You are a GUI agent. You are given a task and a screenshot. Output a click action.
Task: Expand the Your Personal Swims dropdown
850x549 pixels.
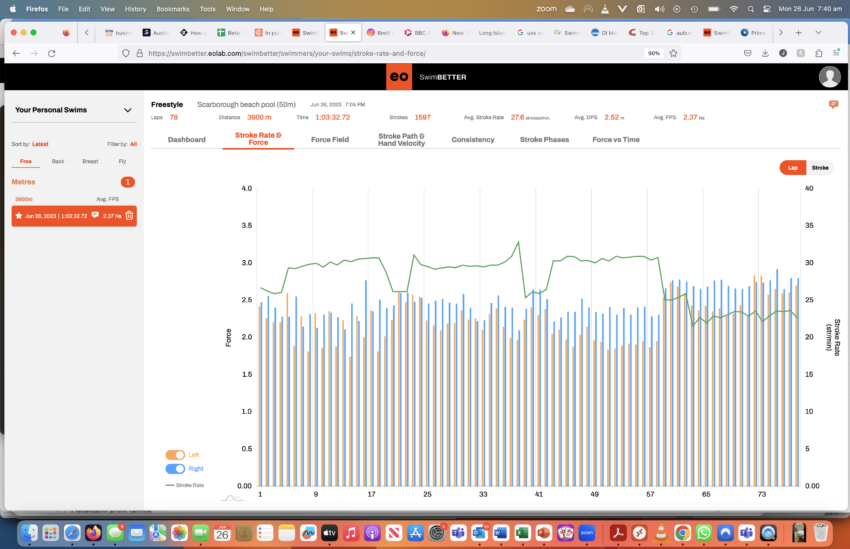pyautogui.click(x=127, y=110)
